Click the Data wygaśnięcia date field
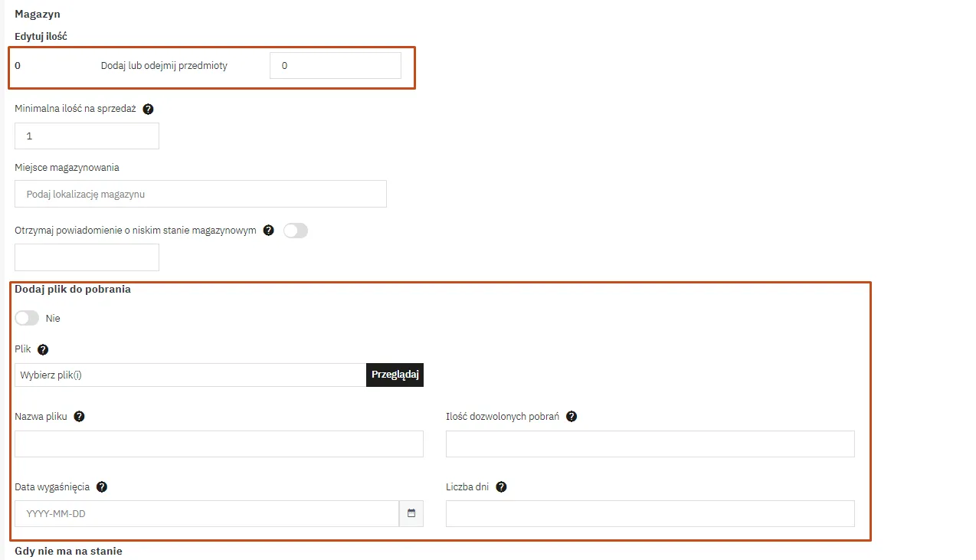 (206, 514)
